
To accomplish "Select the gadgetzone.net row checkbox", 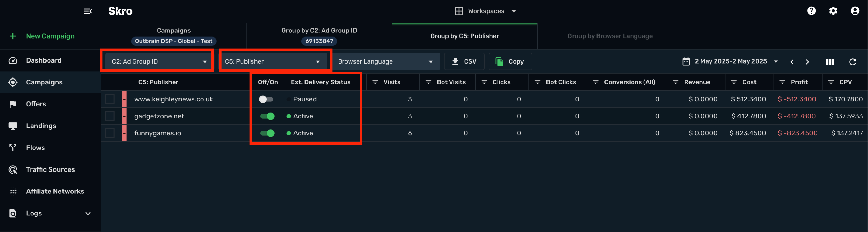I will pos(110,116).
